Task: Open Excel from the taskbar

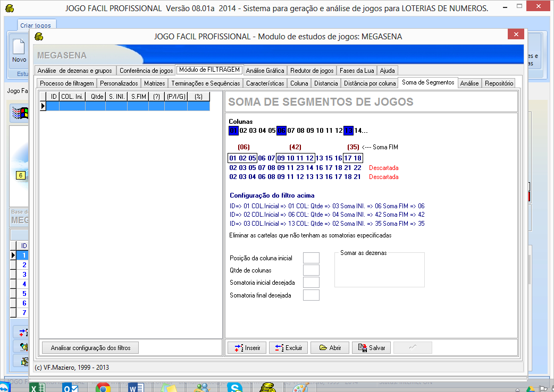Action: click(37, 388)
